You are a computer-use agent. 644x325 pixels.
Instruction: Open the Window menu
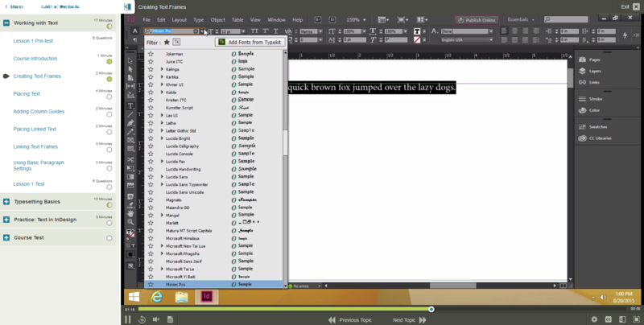click(x=276, y=19)
